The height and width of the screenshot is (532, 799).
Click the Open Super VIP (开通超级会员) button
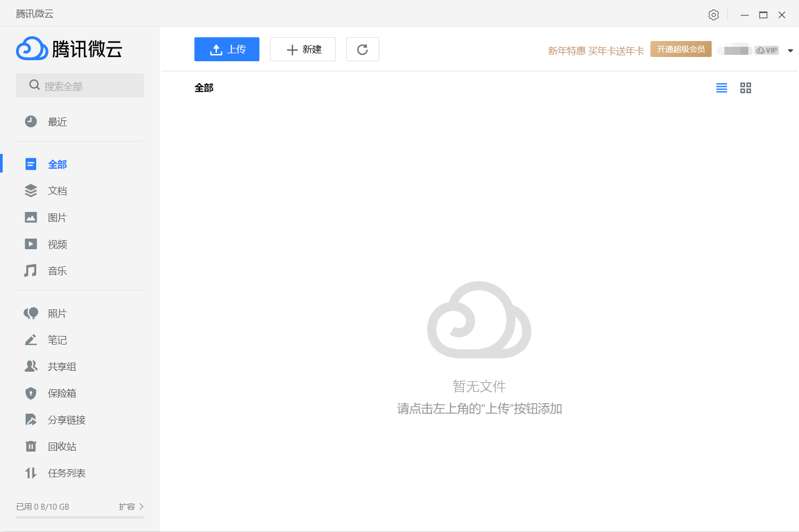[x=681, y=49]
